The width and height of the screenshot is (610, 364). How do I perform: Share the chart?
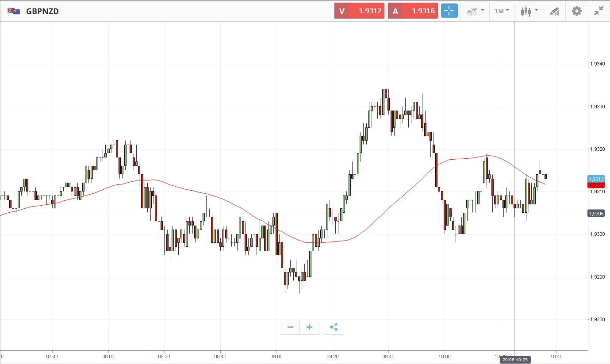click(334, 327)
